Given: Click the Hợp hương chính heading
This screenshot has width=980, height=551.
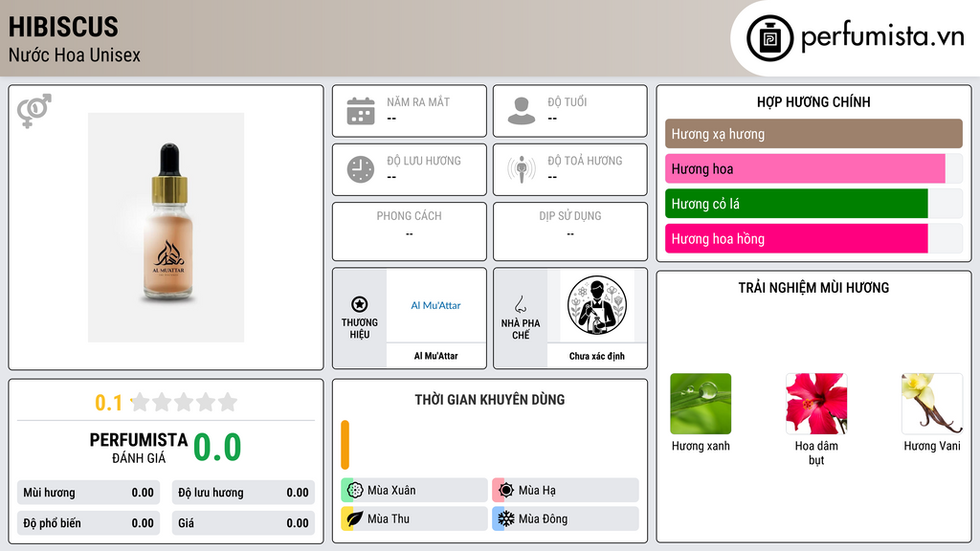Looking at the screenshot, I should pyautogui.click(x=813, y=101).
